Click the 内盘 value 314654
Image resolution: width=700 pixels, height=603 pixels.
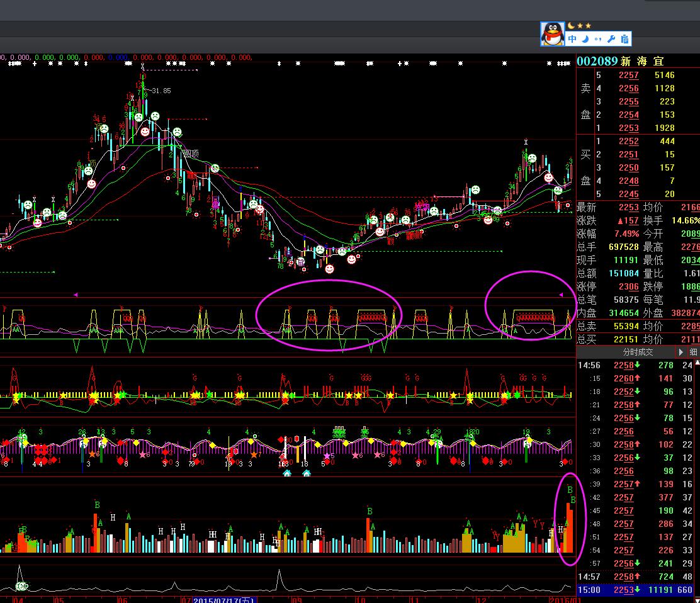click(624, 313)
